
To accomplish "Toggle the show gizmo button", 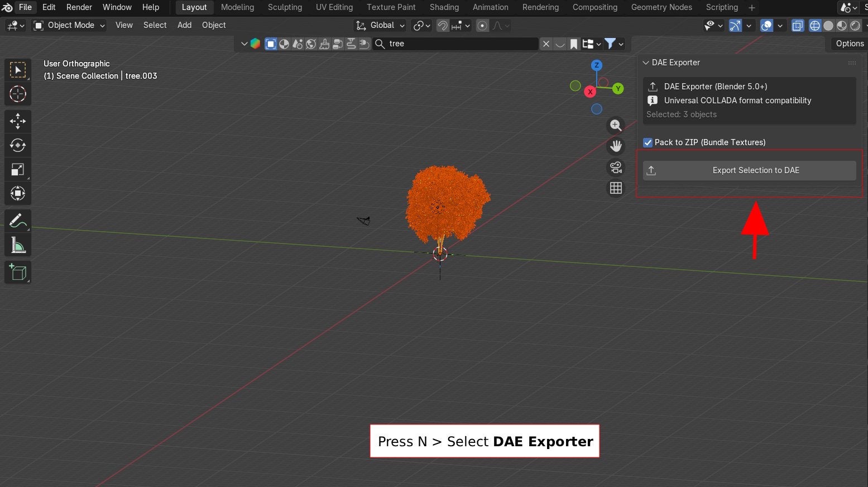I will [x=735, y=25].
